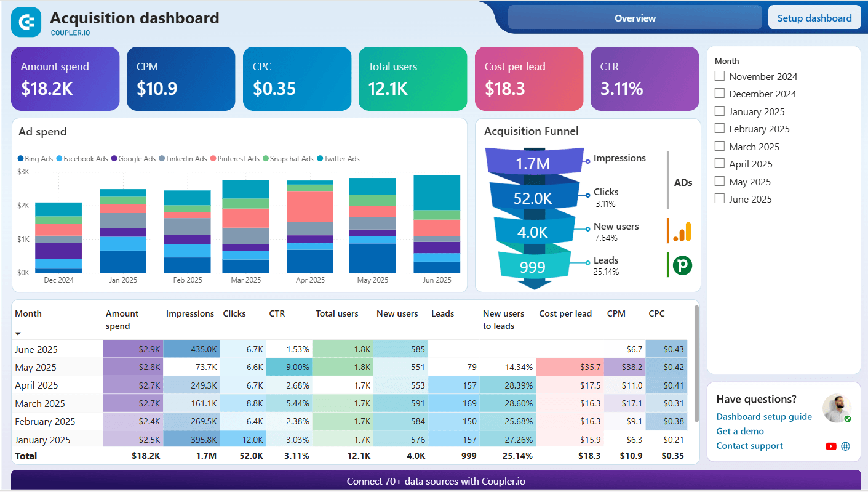Sort by the Total users column header

pyautogui.click(x=337, y=313)
